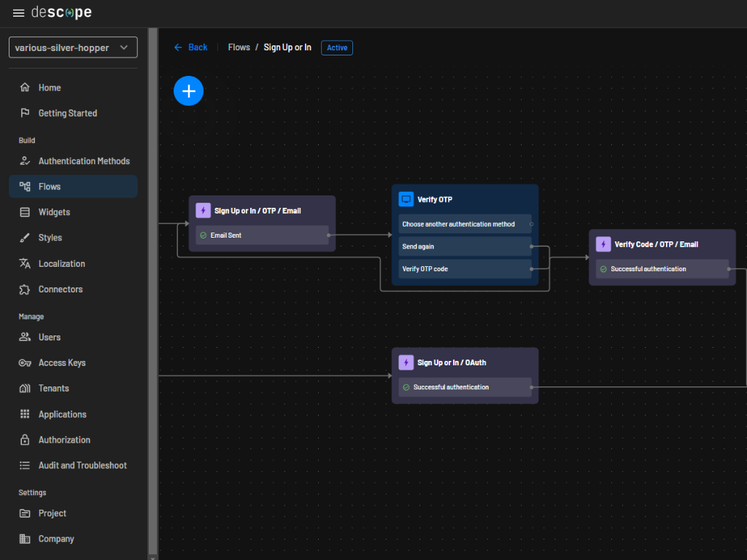The height and width of the screenshot is (560, 747).
Task: Expand the various-silver-hopper project dropdown
Action: [x=73, y=47]
